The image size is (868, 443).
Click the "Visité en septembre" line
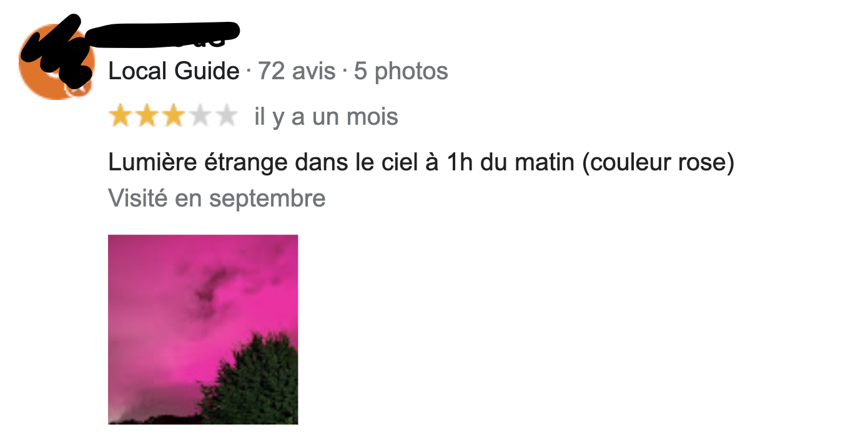(217, 198)
